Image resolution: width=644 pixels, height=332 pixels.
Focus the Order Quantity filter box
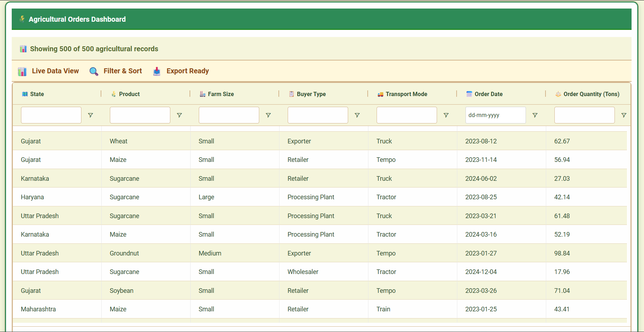click(585, 115)
